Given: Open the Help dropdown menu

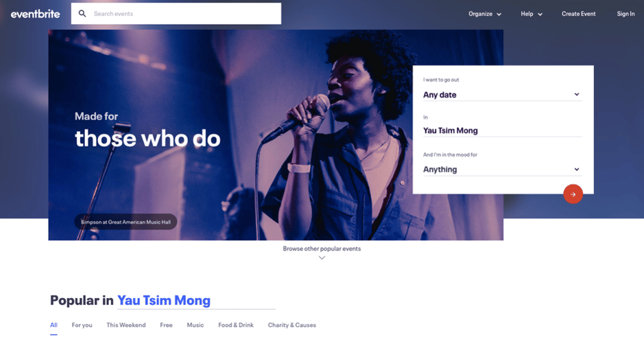Looking at the screenshot, I should pos(532,14).
